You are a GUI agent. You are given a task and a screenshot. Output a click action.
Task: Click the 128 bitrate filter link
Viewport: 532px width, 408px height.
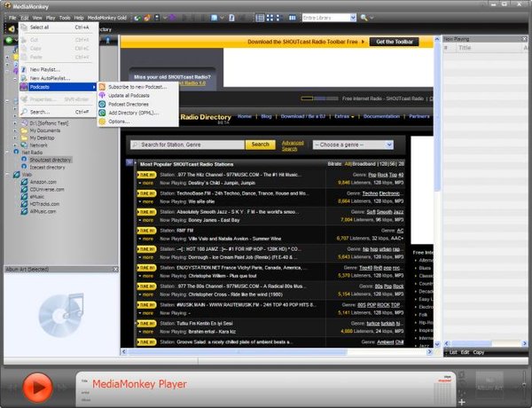[383, 164]
